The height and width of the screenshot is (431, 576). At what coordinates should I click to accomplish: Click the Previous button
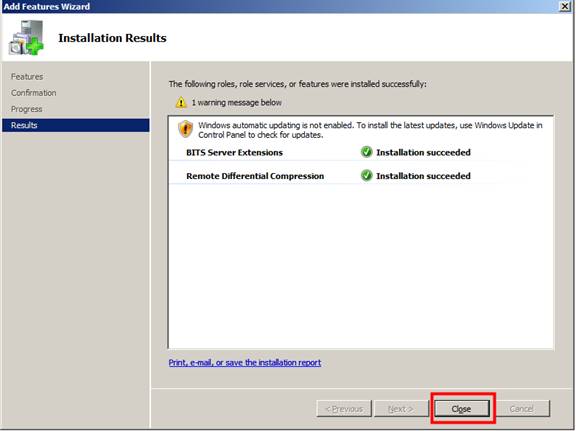click(x=344, y=409)
